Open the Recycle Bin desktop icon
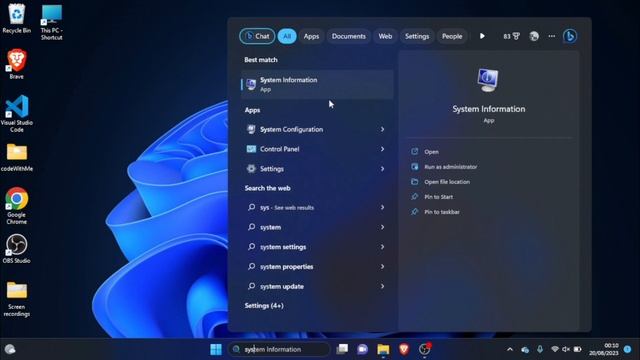This screenshot has width=640, height=360. tap(16, 18)
